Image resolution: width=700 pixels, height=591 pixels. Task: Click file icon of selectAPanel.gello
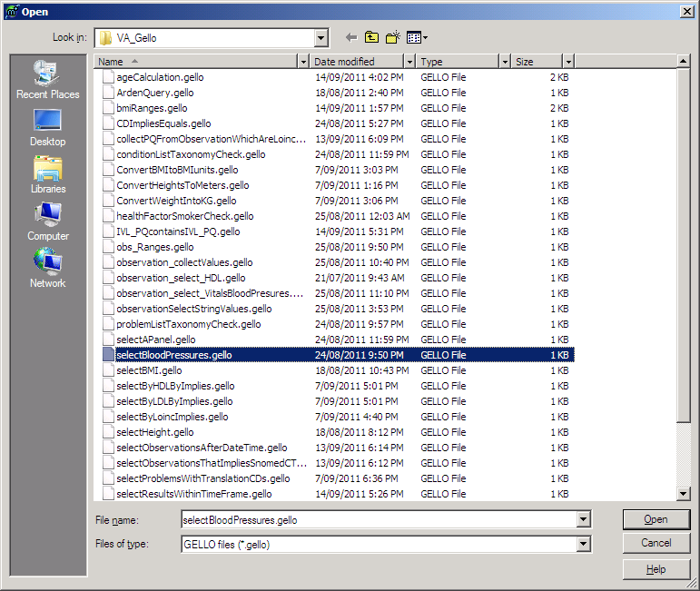[108, 340]
